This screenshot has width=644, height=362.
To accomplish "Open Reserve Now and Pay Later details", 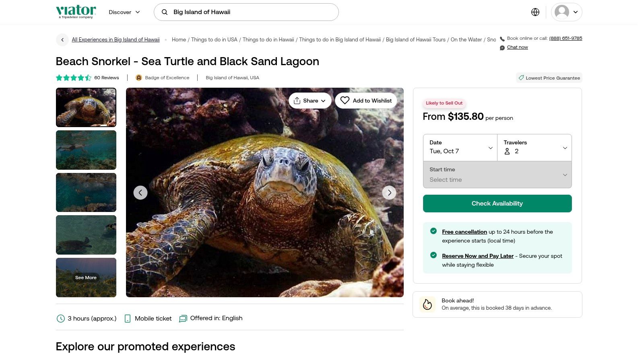I will [477, 256].
